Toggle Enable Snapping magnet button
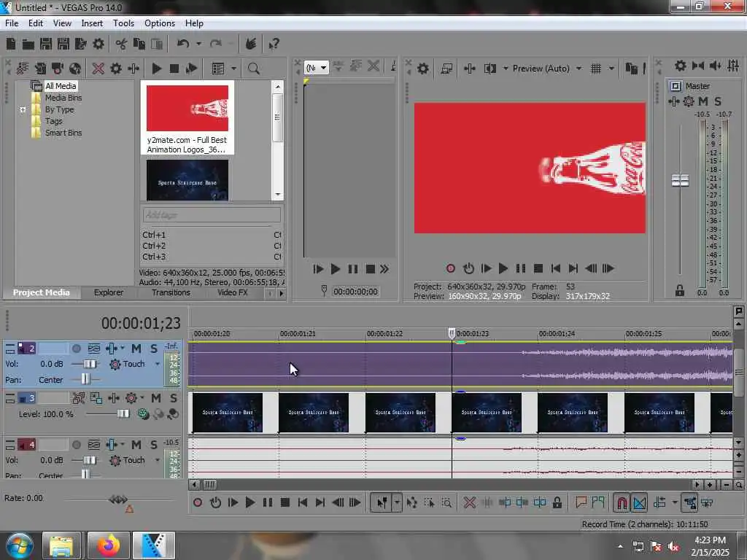 622,502
